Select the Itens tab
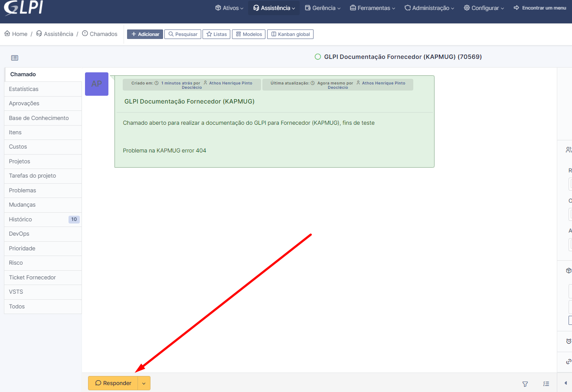Image resolution: width=572 pixels, height=392 pixels. click(43, 133)
